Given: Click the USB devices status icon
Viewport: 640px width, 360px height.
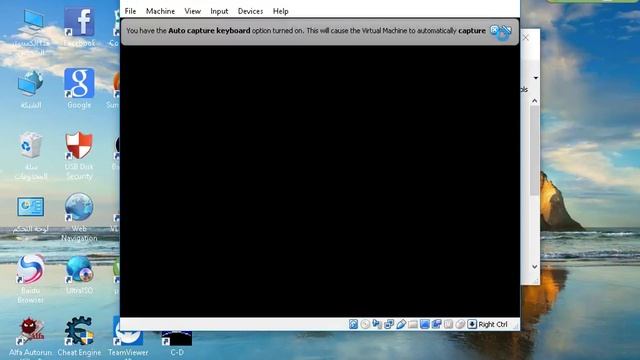Looking at the screenshot, I should coord(401,324).
